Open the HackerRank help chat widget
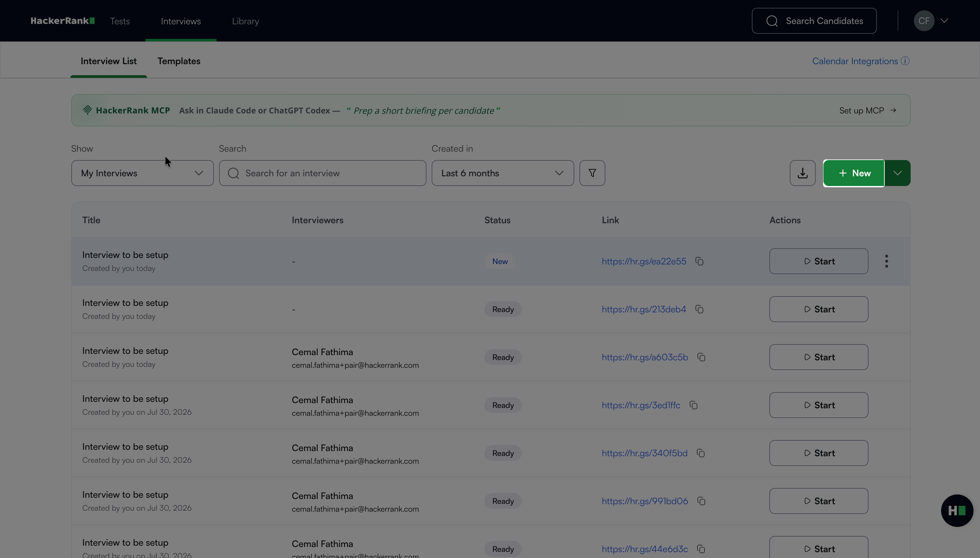Image resolution: width=980 pixels, height=558 pixels. click(957, 510)
